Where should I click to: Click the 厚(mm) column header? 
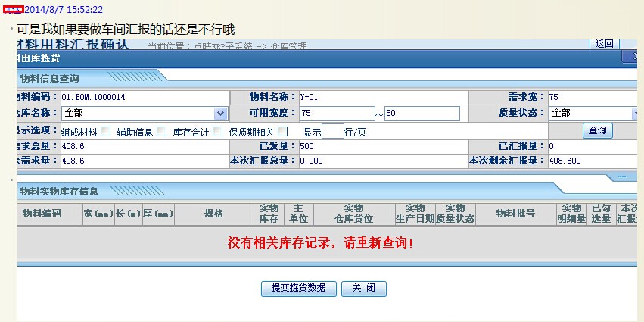coord(158,214)
